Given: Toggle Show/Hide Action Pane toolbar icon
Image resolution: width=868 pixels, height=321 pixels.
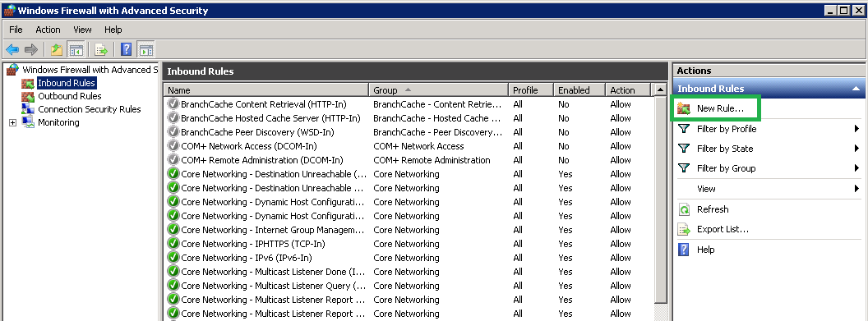Looking at the screenshot, I should (145, 50).
